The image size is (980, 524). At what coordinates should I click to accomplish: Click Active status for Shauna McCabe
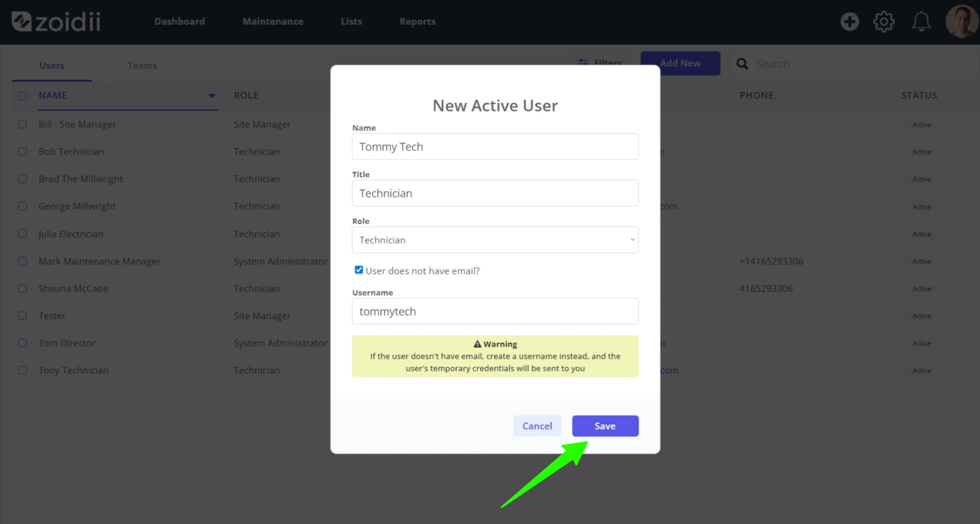922,289
